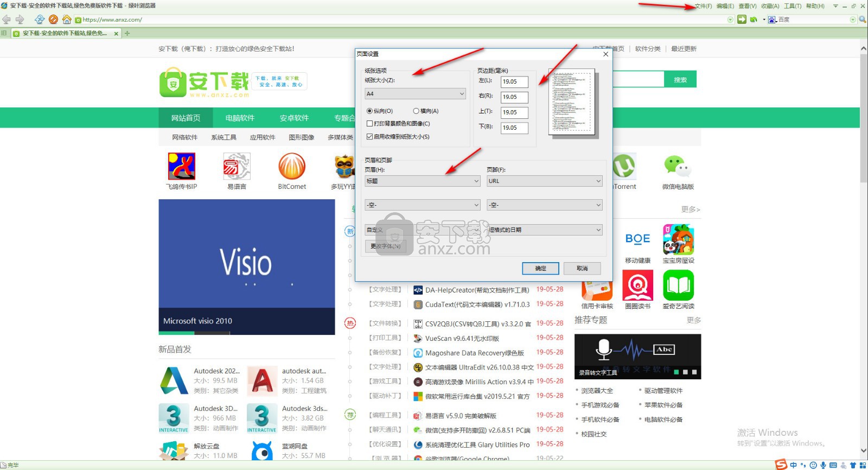Open the 编辑(E) menu
The width and height of the screenshot is (868, 470).
[x=725, y=6]
